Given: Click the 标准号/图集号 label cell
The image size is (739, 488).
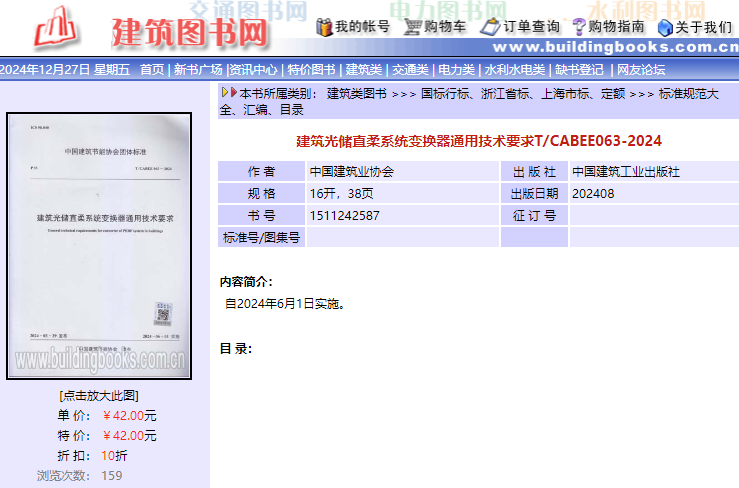Looking at the screenshot, I should (x=261, y=237).
